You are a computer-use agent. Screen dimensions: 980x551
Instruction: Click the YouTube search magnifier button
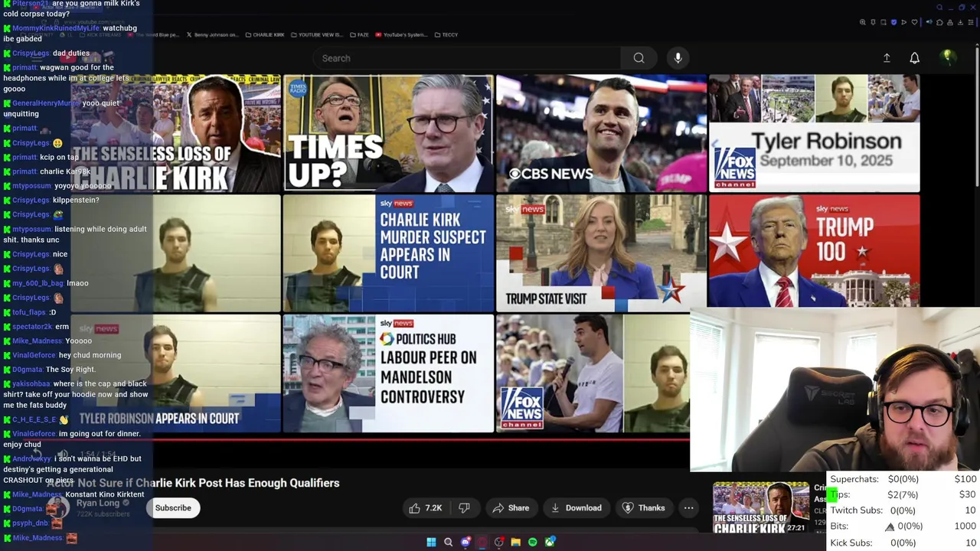[639, 58]
